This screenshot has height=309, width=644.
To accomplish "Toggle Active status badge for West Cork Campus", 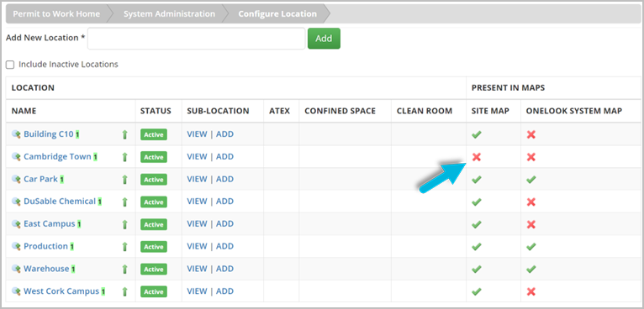I will pos(154,291).
